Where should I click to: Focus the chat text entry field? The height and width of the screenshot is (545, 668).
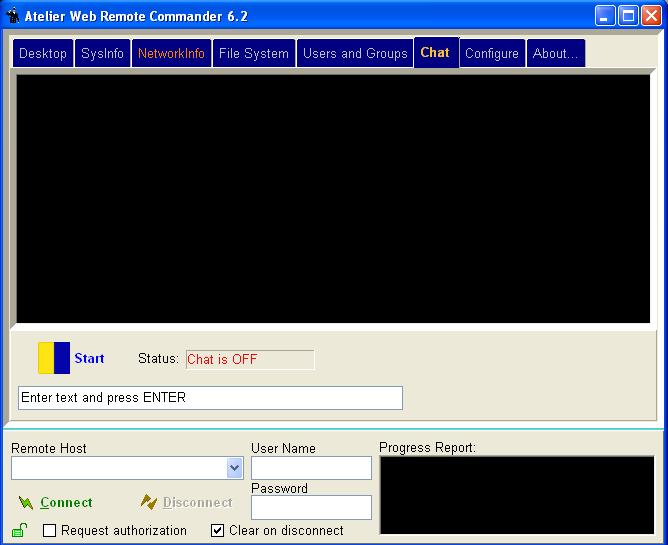point(210,398)
